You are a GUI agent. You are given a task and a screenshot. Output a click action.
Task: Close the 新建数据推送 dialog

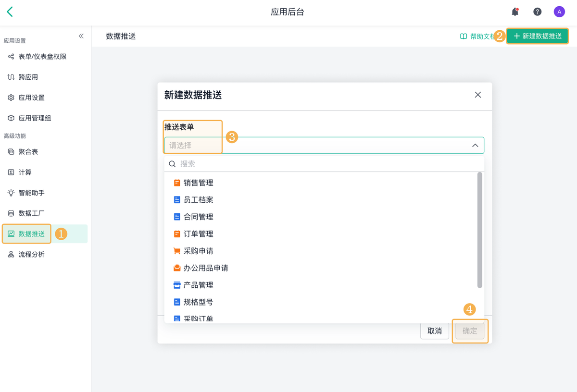[477, 95]
